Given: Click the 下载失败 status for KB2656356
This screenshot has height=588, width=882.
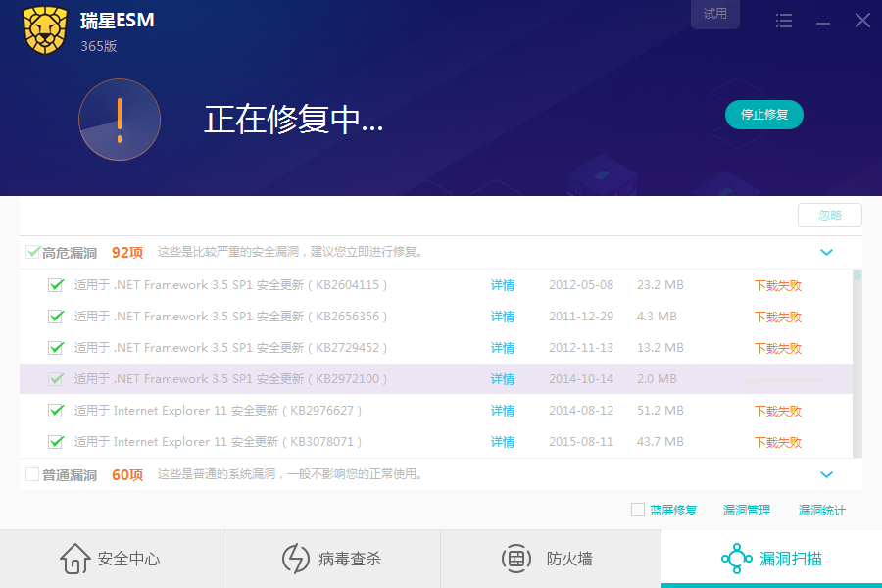Looking at the screenshot, I should [778, 317].
